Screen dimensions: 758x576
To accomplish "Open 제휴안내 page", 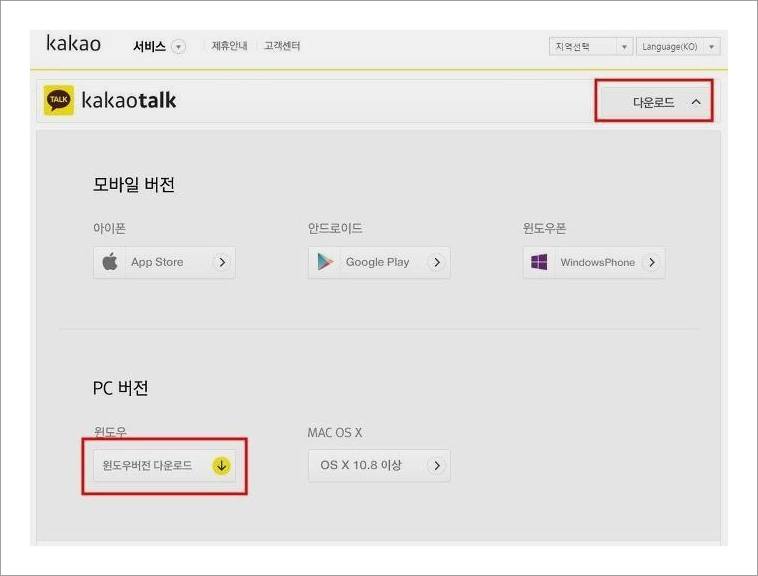I will (229, 46).
